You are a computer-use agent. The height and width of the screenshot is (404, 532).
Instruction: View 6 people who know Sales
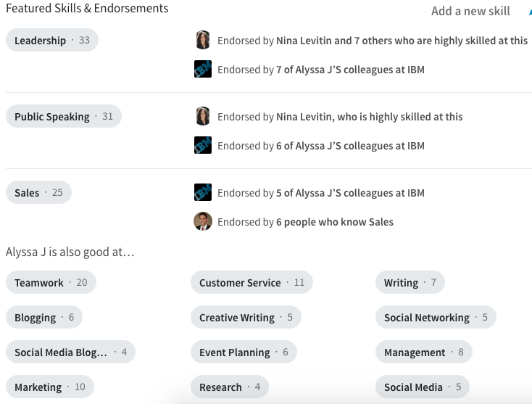coord(335,222)
